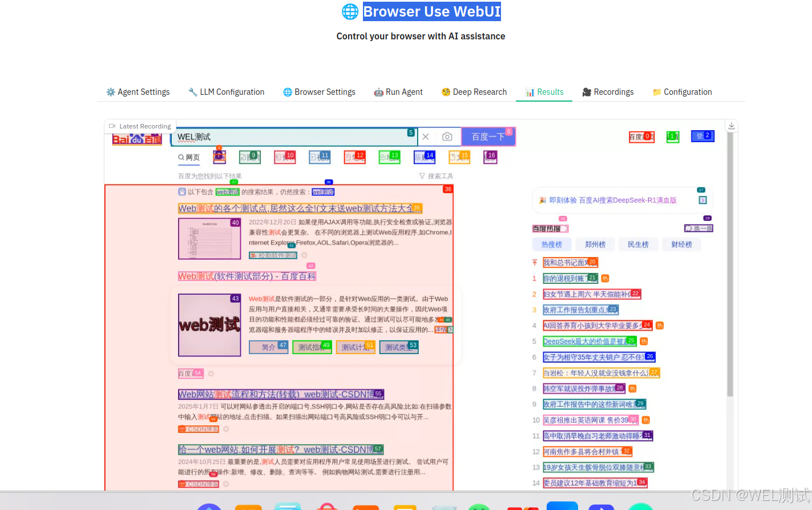Open the 更多 search category menu
Viewport: 812px width, 510px height.
tap(491, 157)
